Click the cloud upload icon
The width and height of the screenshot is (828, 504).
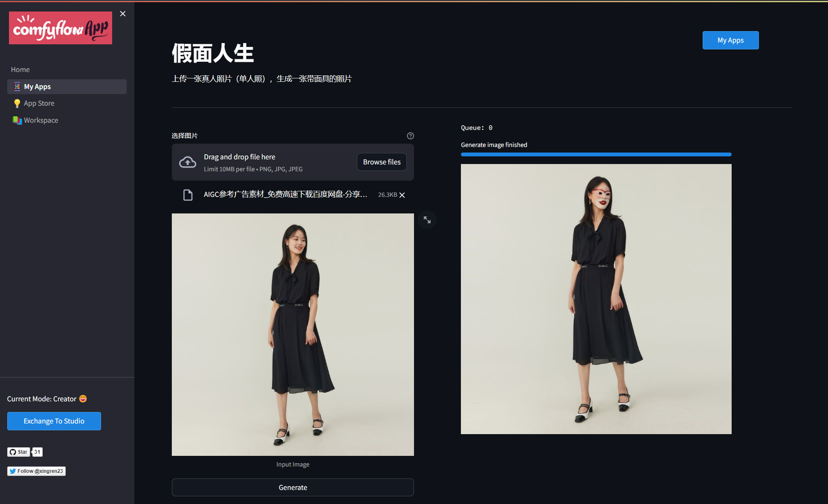click(188, 162)
